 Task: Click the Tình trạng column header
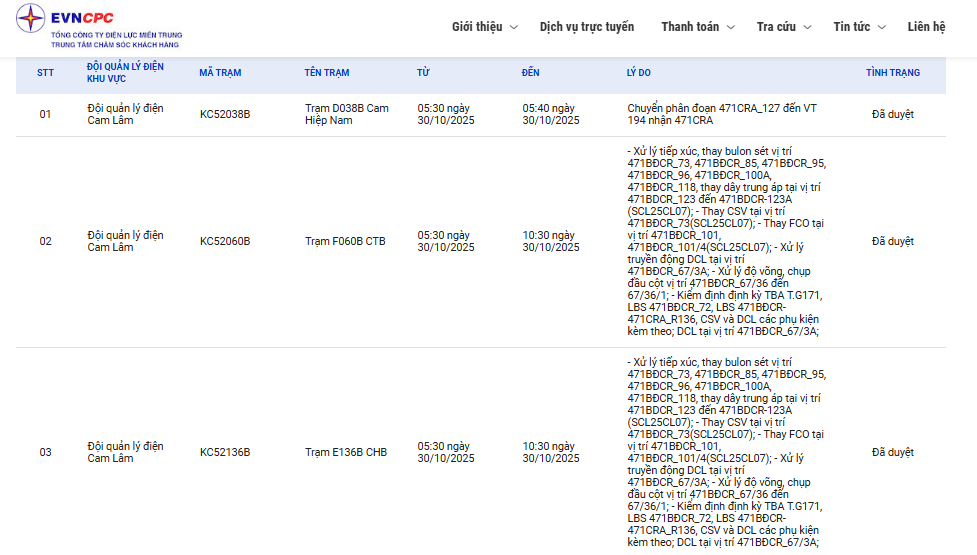pos(893,73)
